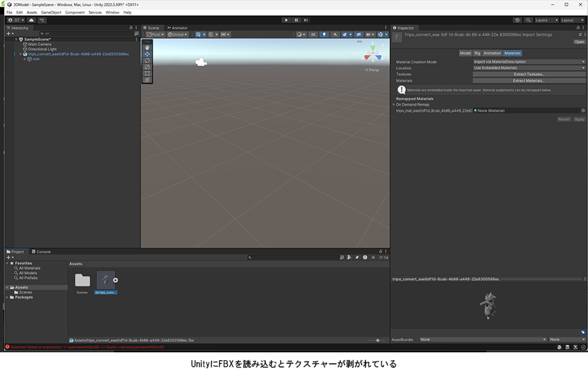Select the tripo_convert FBX asset thumbnail

[x=106, y=281]
